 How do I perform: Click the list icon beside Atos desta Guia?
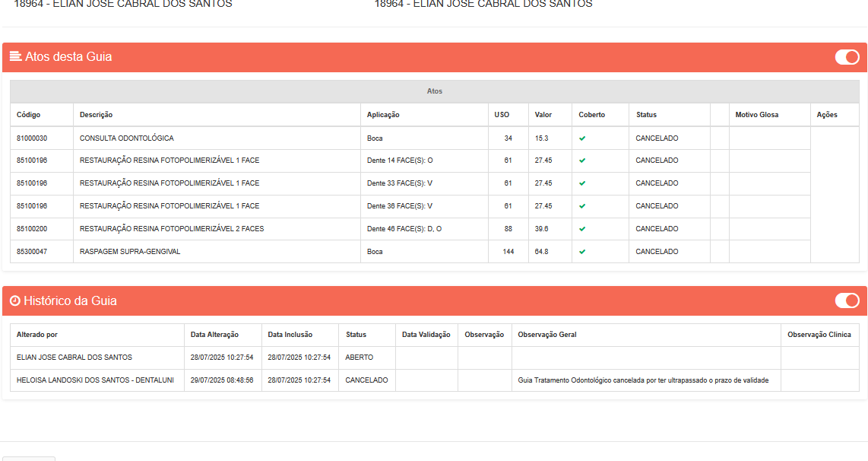[x=15, y=57]
